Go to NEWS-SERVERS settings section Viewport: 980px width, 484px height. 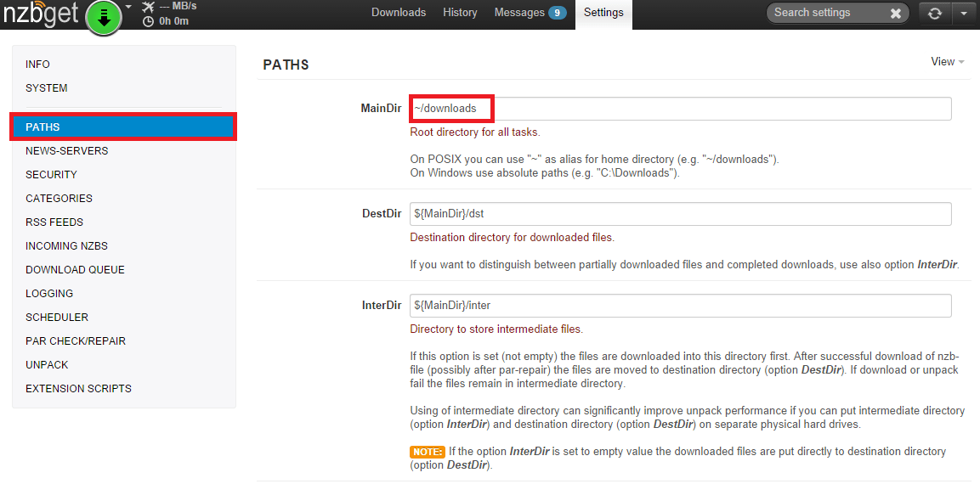(67, 151)
